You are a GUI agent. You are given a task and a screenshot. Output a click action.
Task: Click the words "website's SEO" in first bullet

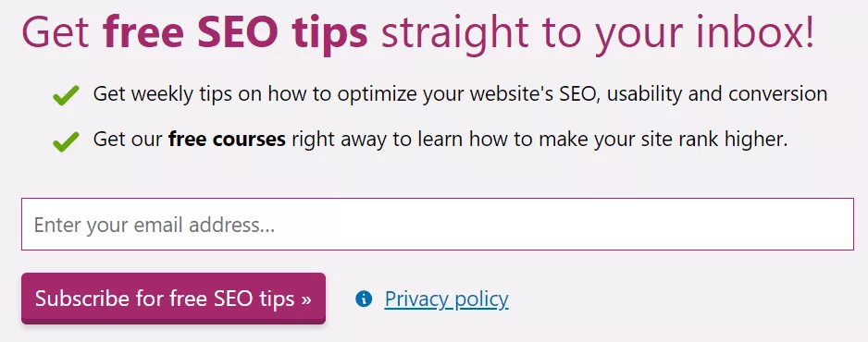532,94
